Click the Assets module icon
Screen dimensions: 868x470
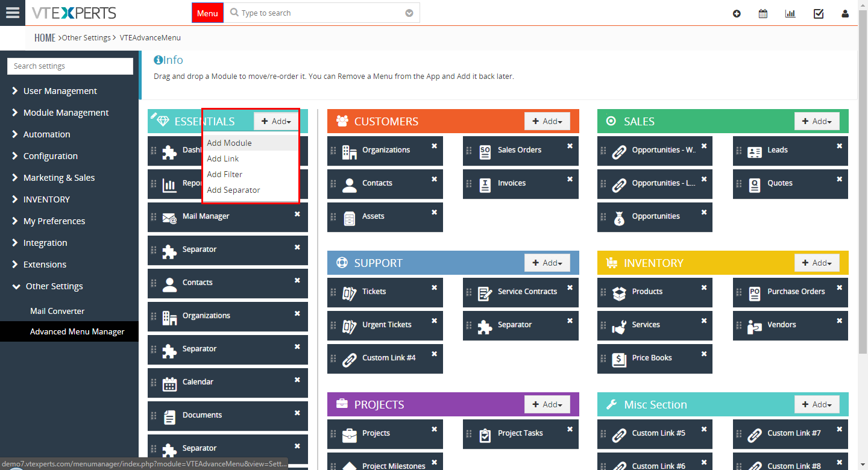(350, 219)
